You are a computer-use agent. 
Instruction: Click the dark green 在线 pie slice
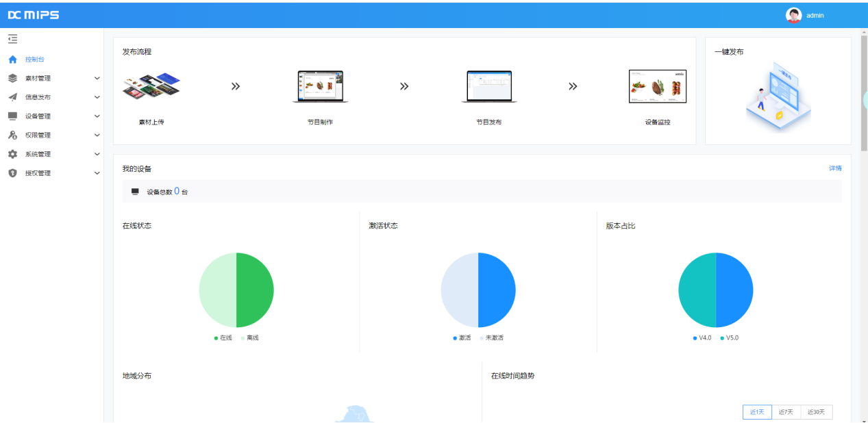255,290
